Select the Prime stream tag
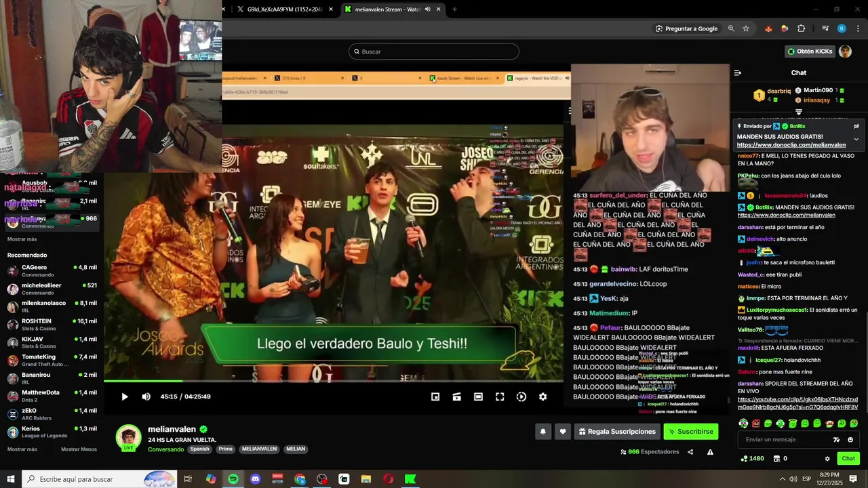This screenshot has width=868, height=488. (x=226, y=449)
